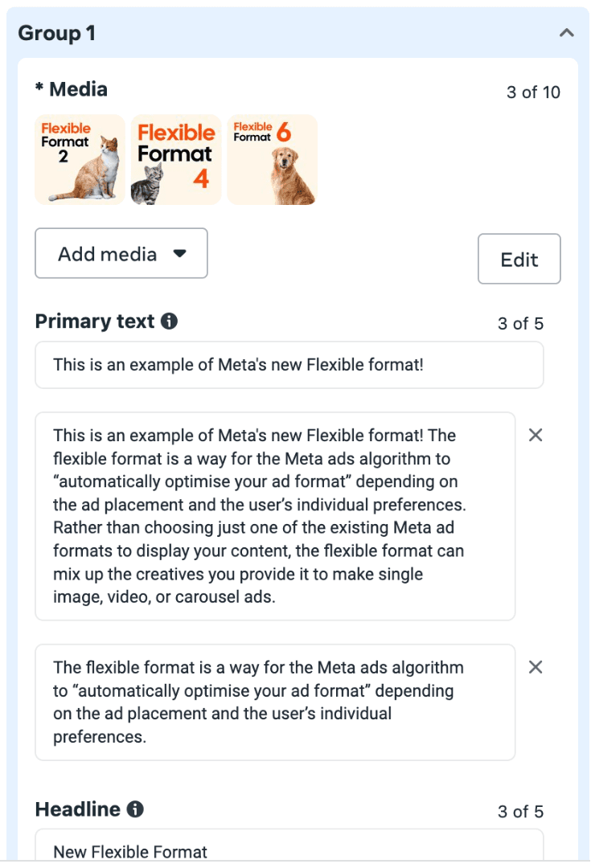The image size is (591, 868).
Task: Click the Edit button for media
Action: coord(519,259)
